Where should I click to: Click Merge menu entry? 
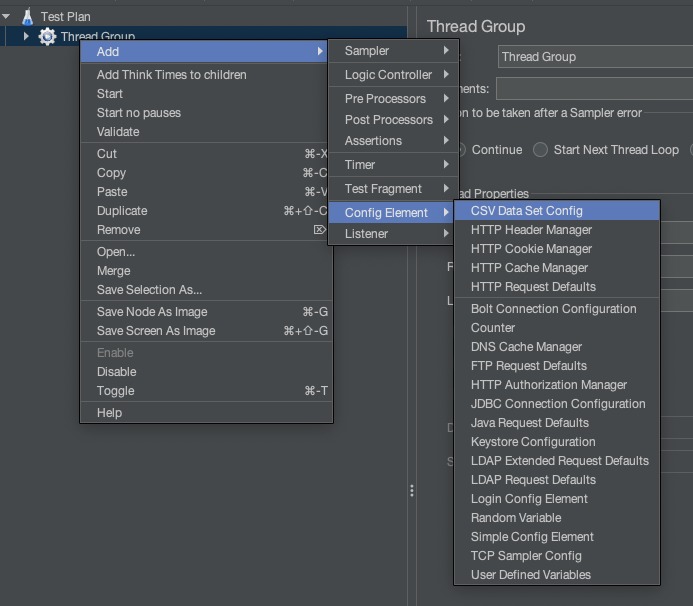(206, 271)
